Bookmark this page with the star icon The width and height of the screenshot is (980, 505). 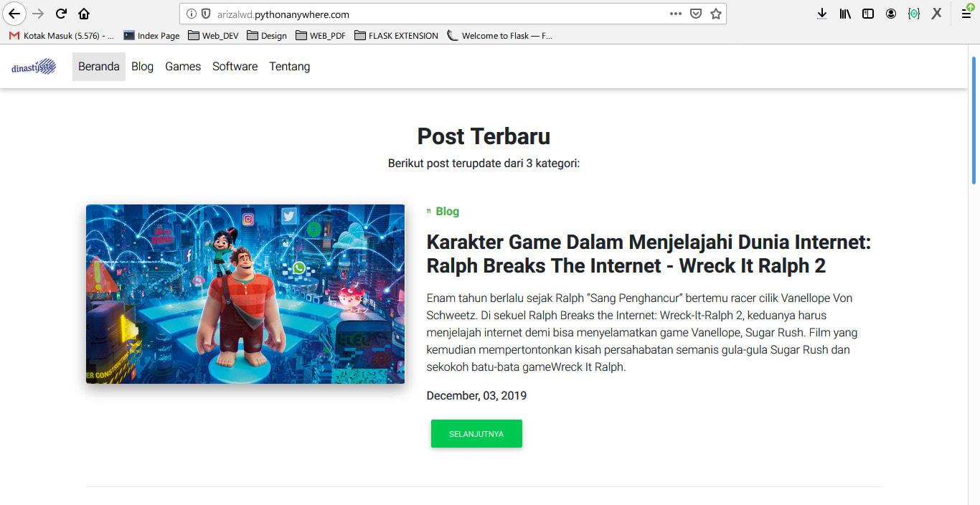[x=715, y=14]
